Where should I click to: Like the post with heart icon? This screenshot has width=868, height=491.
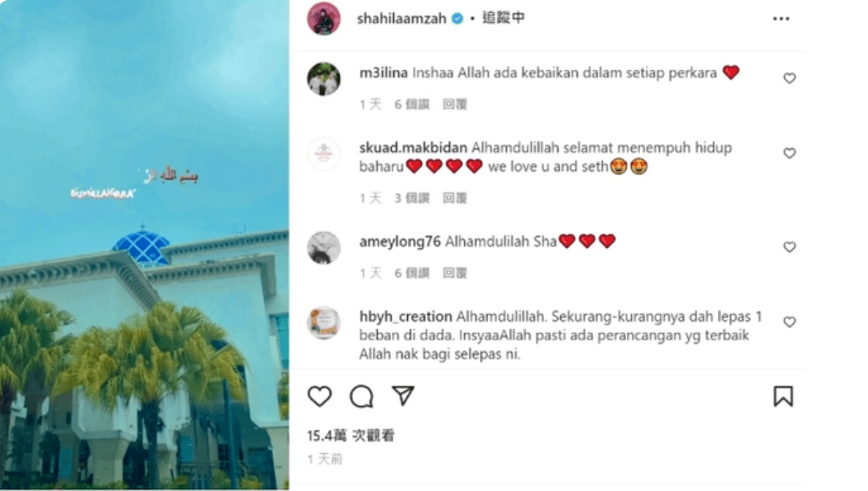pos(319,396)
